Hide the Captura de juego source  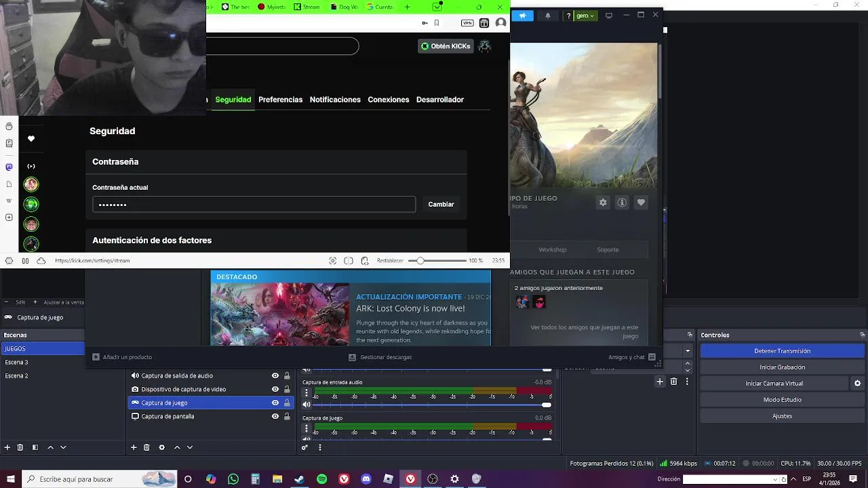coord(275,403)
